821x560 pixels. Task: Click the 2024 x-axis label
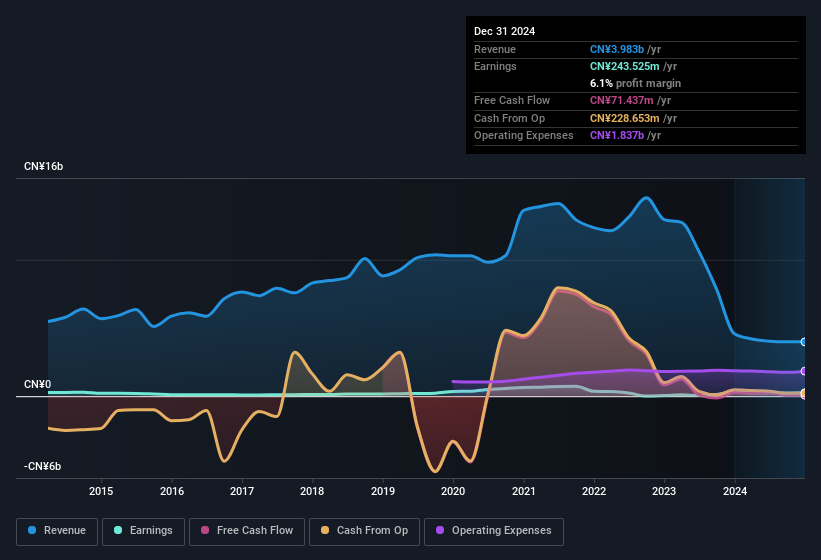point(735,491)
